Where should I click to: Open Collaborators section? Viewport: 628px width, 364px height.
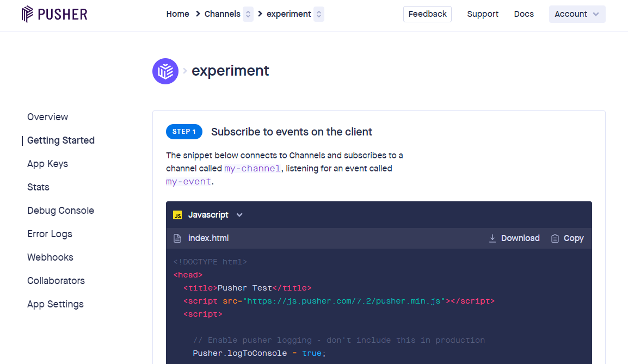56,281
